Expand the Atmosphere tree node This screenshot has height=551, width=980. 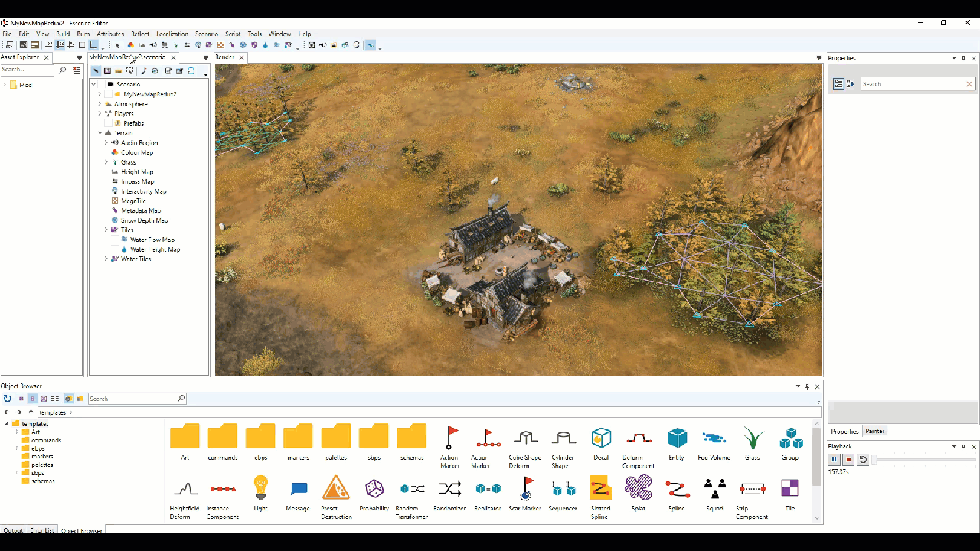coord(100,104)
